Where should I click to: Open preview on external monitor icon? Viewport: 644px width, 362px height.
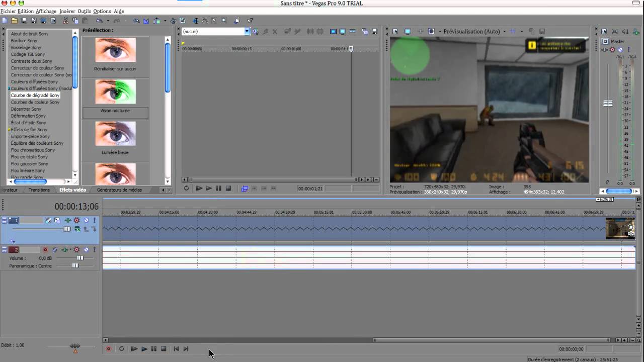[408, 31]
